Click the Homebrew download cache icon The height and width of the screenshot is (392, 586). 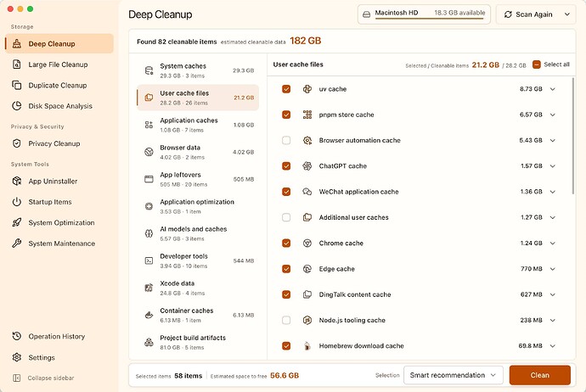coord(307,345)
